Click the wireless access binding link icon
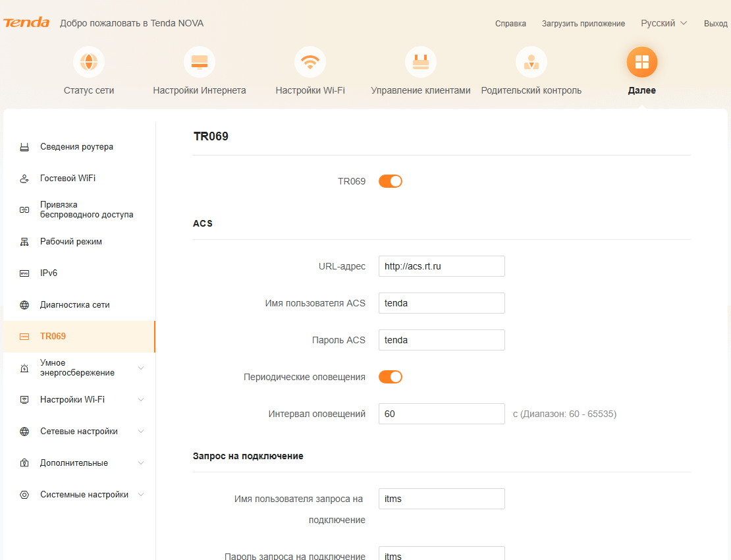 [24, 210]
